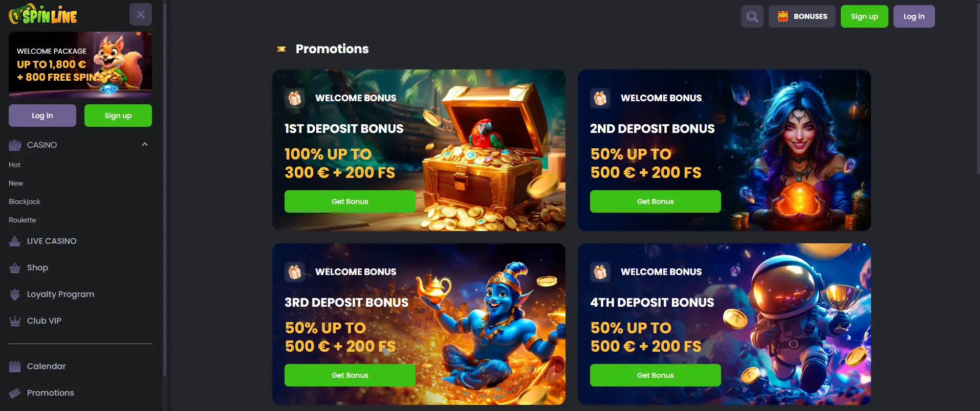This screenshot has width=980, height=411.
Task: Click the LIVE CASINO sidebar icon
Action: (15, 241)
